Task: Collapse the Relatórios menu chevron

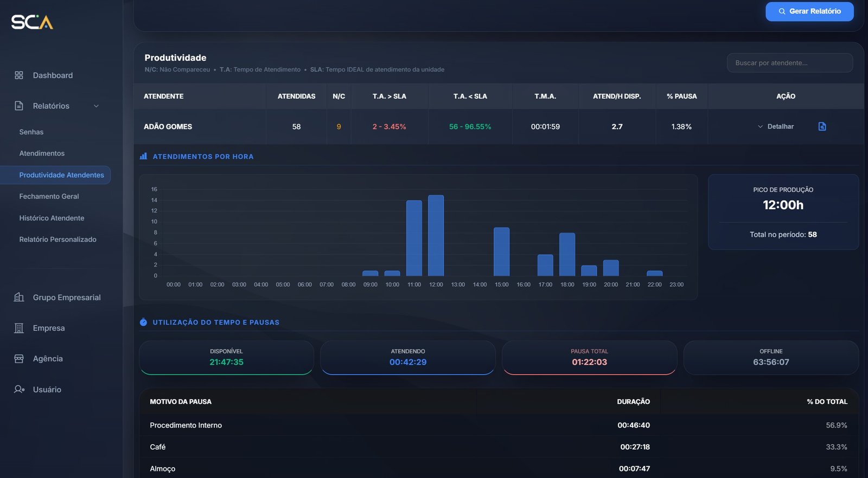Action: click(96, 106)
